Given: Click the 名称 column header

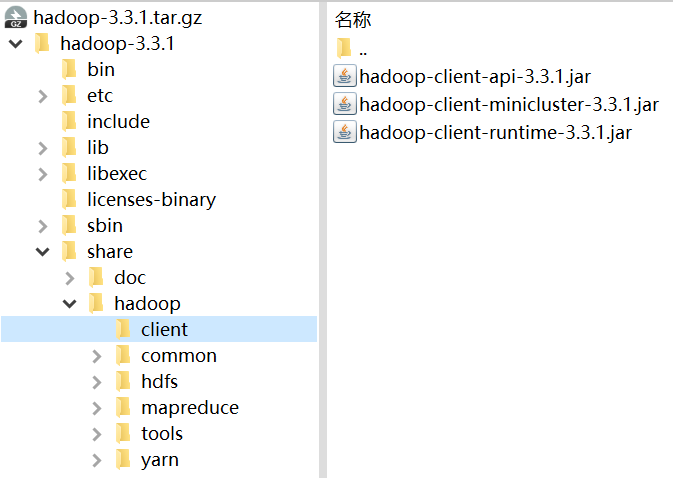Looking at the screenshot, I should (x=353, y=20).
